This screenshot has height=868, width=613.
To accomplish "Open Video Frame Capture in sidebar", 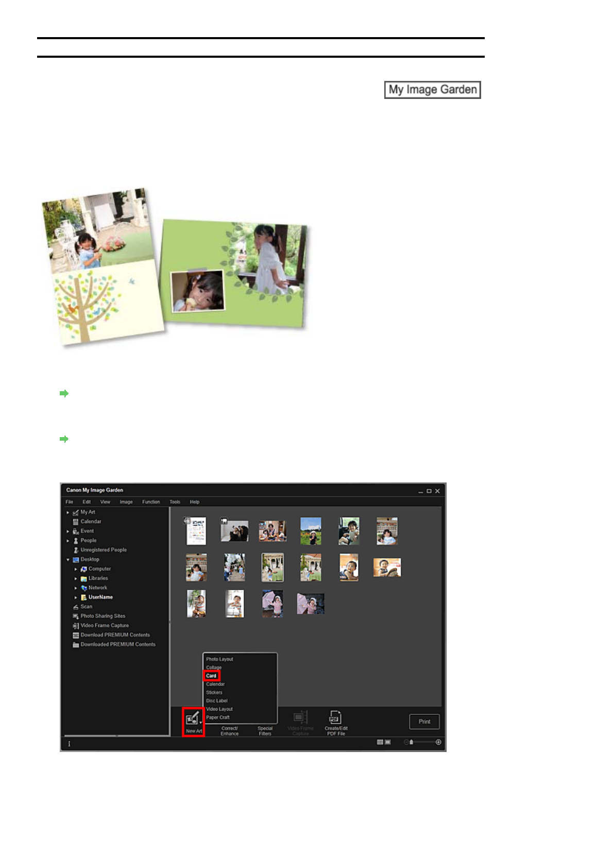I will (x=104, y=625).
